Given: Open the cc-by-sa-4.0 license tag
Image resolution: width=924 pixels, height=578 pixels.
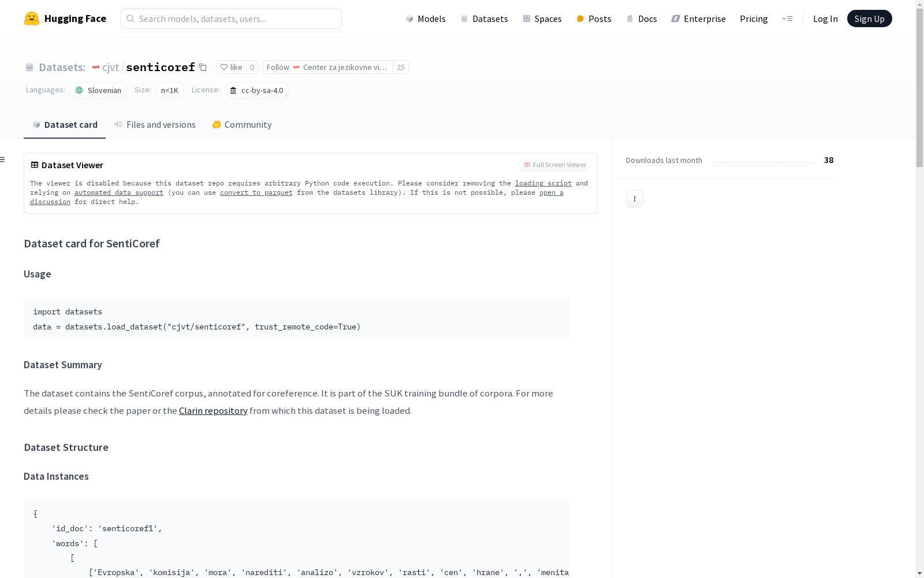Looking at the screenshot, I should click(257, 90).
